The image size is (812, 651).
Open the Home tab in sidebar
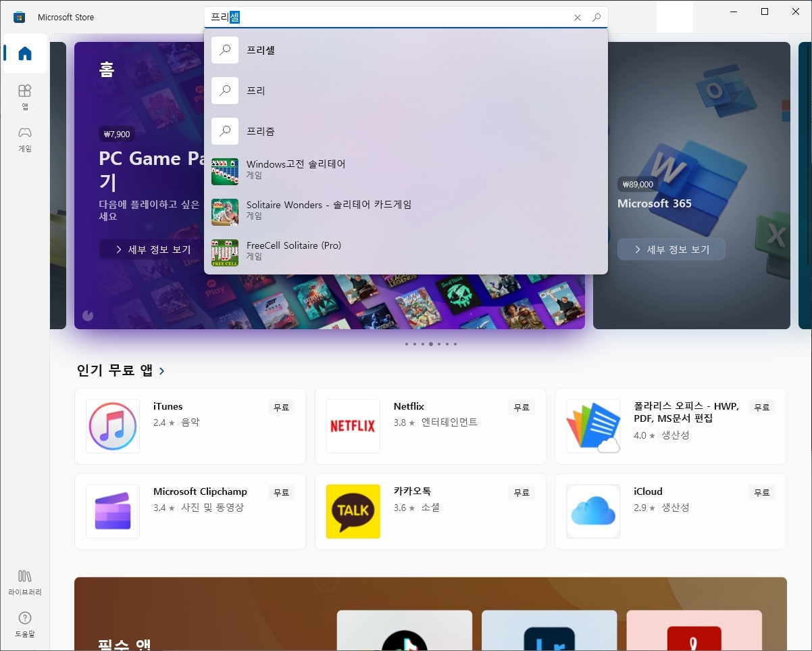[x=25, y=53]
